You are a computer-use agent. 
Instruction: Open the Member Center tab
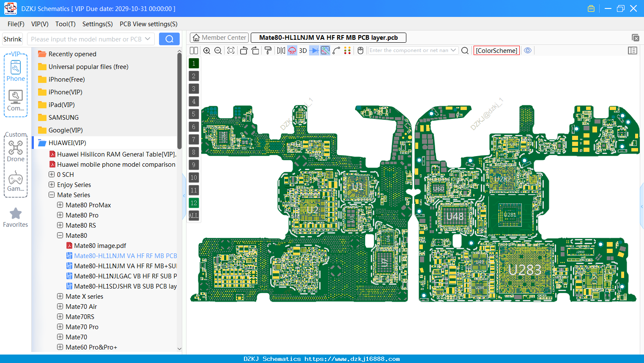coord(219,38)
